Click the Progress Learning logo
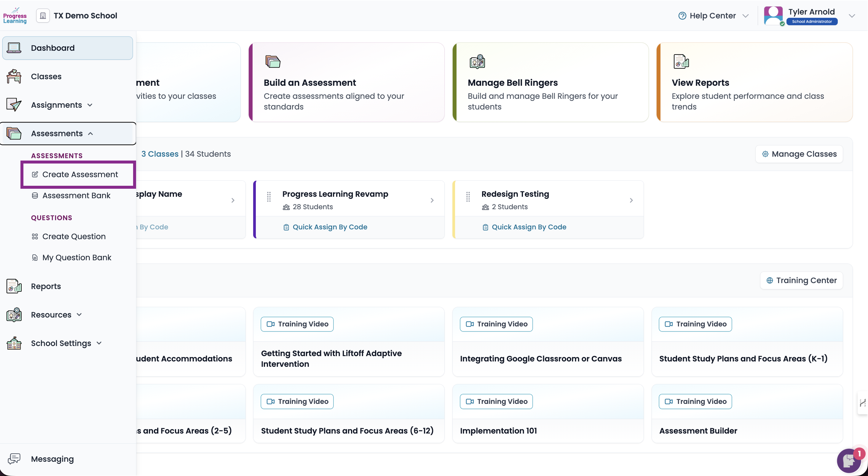Screen dimensions: 868x476 [x=15, y=16]
